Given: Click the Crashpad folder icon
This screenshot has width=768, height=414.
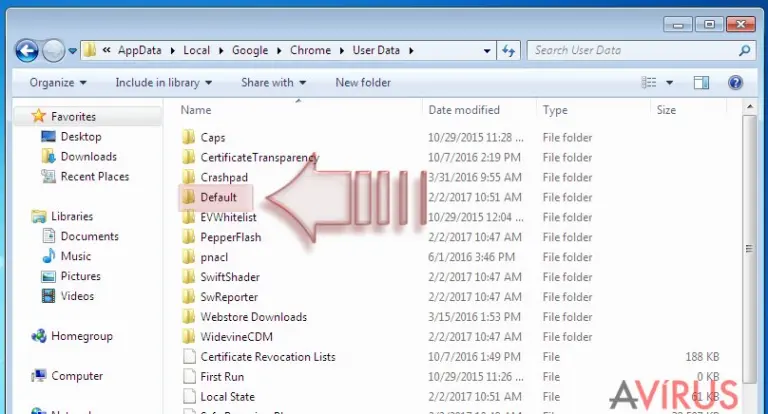Looking at the screenshot, I should coord(189,177).
